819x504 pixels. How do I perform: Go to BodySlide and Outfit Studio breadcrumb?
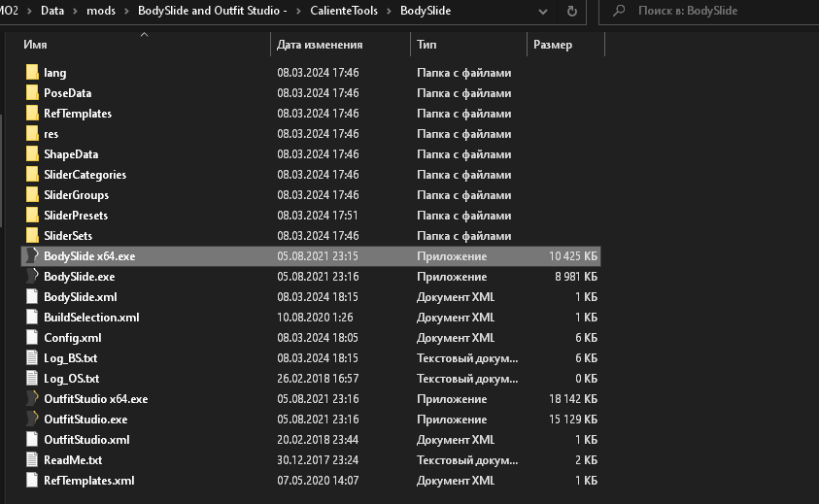tap(213, 11)
